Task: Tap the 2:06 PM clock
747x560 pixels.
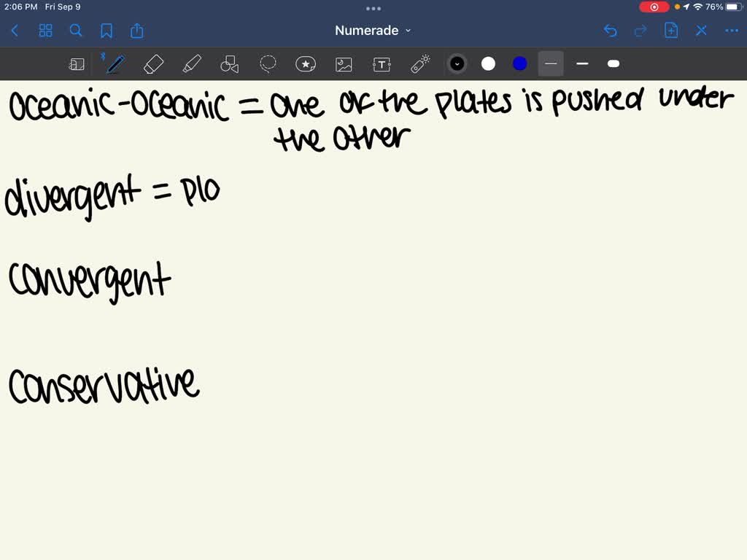Action: [x=21, y=7]
